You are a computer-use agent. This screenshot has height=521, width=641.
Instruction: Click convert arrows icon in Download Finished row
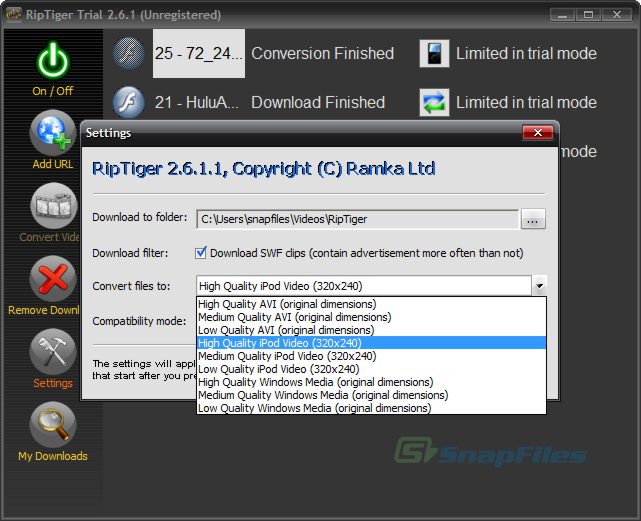pyautogui.click(x=434, y=102)
